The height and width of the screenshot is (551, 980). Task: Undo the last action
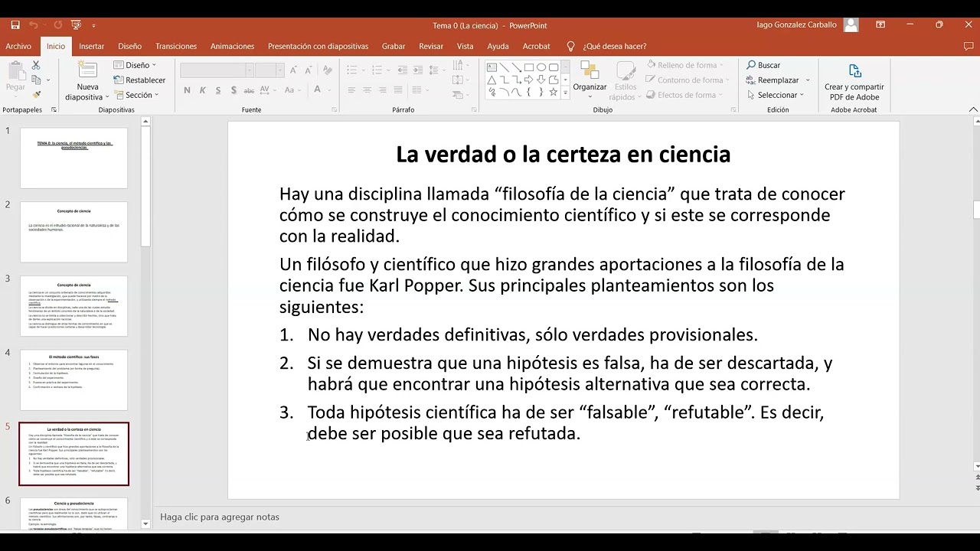click(x=34, y=25)
